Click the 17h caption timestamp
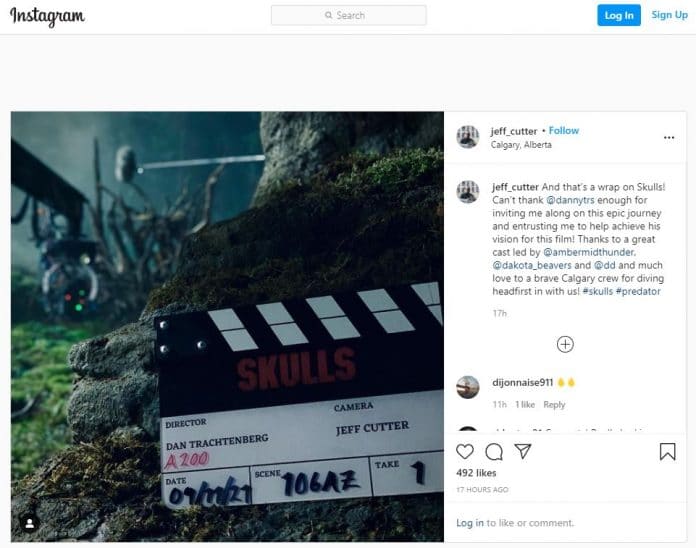Viewport: 696px width, 548px height. 499,313
